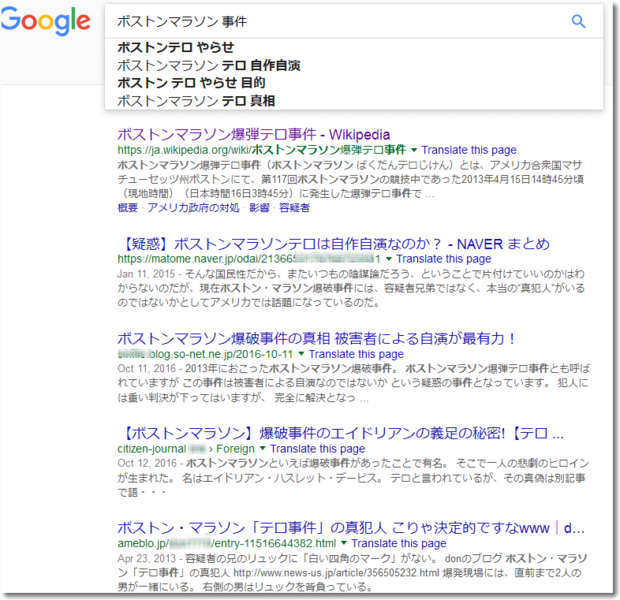
Task: Select suggestion ボストン テロ やらせ 目的
Action: click(x=191, y=83)
